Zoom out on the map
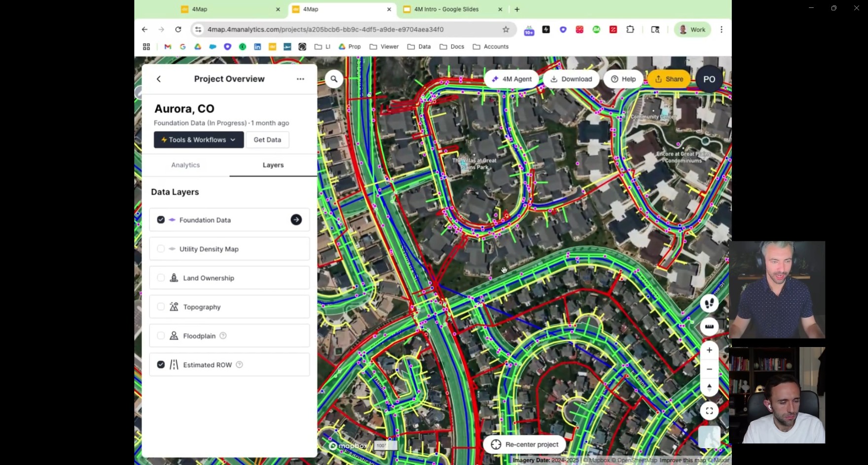Screen dimensions: 868x465 (709, 369)
